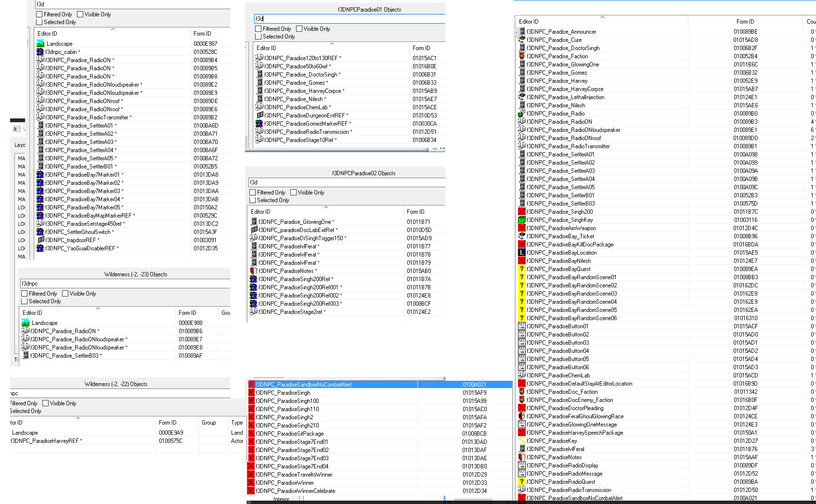Click the f3DNPC_ParadiseDungeonEntREF door icon
Screen dimensions: 816x504
(259, 116)
